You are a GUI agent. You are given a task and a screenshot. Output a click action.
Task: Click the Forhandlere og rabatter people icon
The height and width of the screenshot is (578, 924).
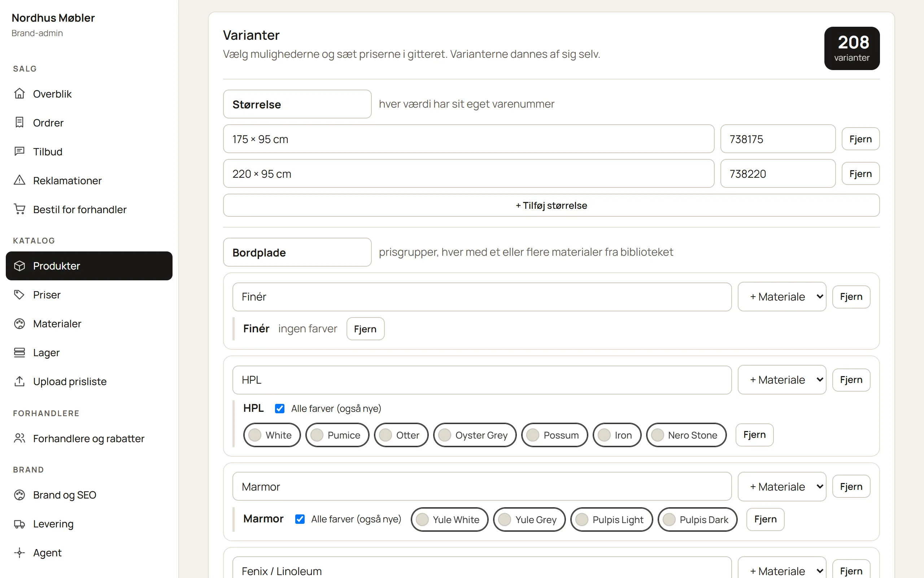coord(19,438)
